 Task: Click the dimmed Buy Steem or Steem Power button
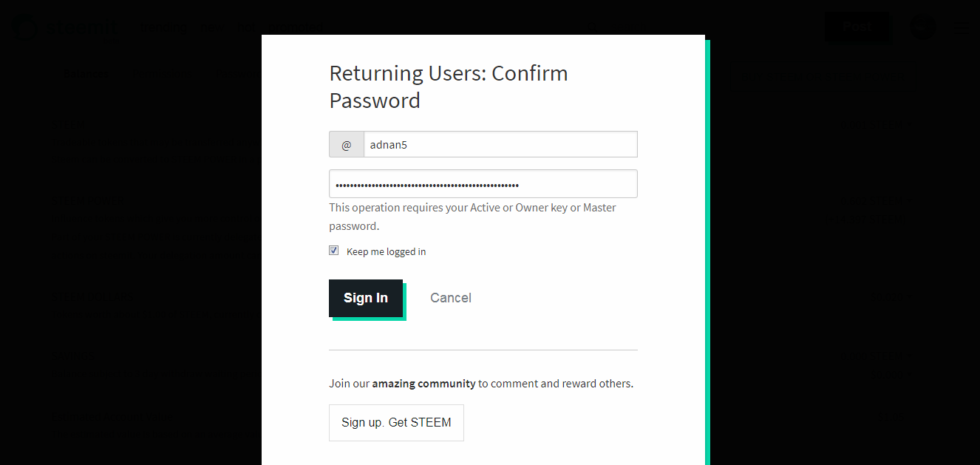819,75
